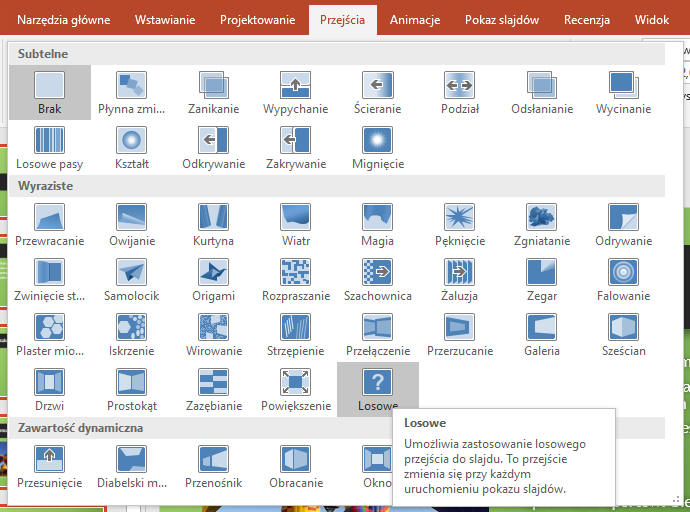
Task: Apply the Sześcian cube transition
Action: (623, 334)
